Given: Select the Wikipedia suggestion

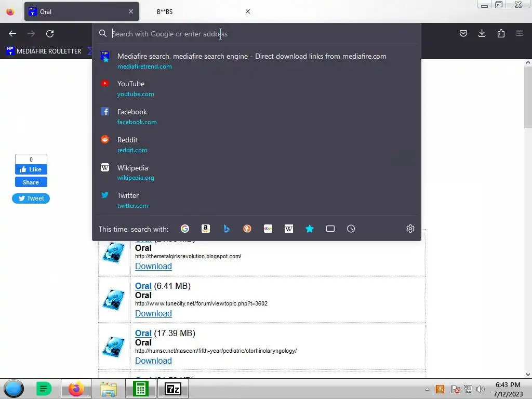Looking at the screenshot, I should [257, 172].
